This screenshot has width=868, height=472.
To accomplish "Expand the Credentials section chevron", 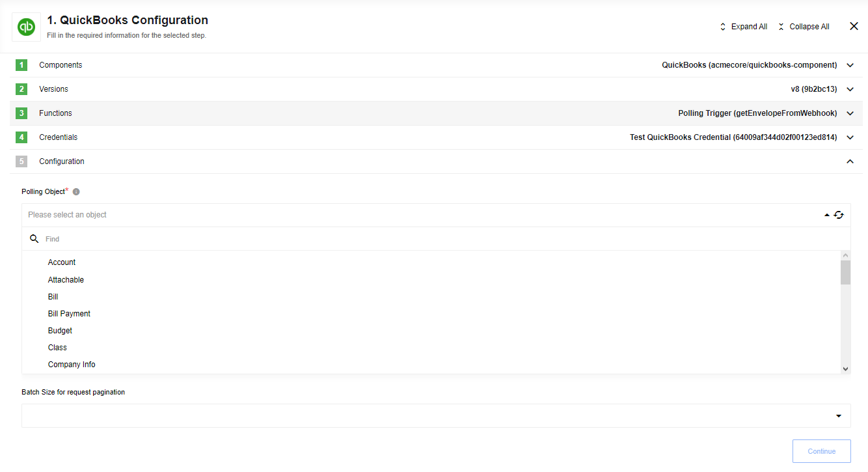I will [850, 137].
